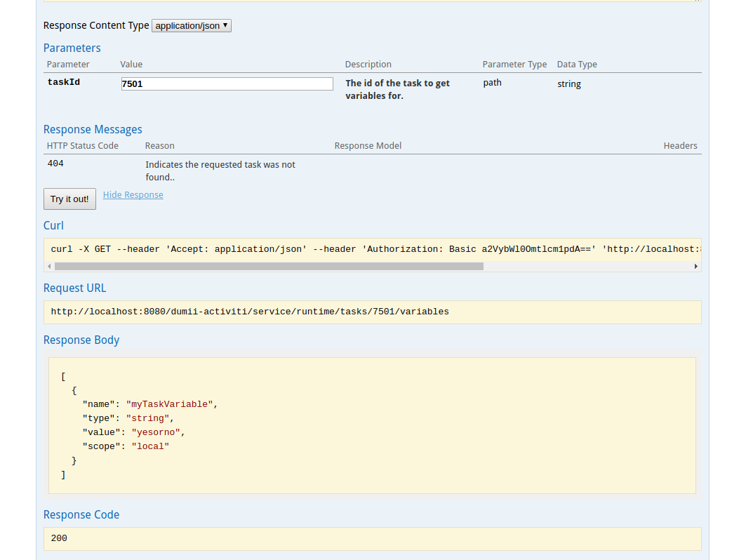Click the 404 reason text

click(220, 171)
